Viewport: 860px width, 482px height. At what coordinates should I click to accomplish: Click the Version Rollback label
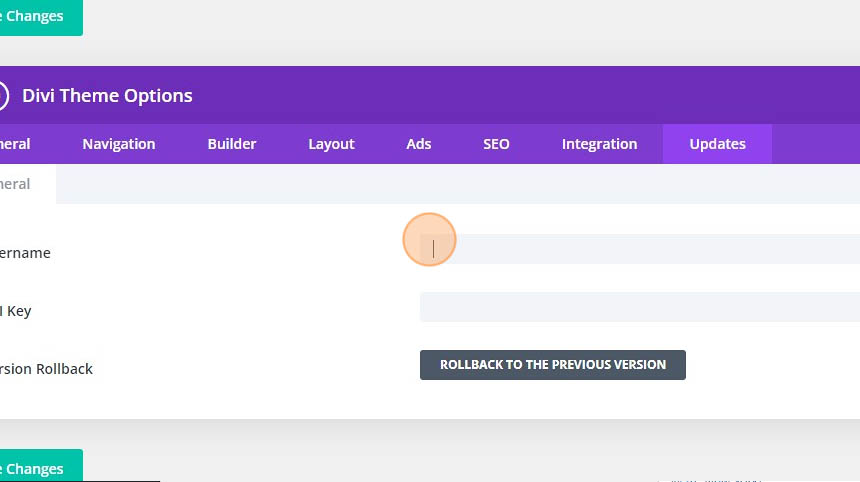point(46,369)
